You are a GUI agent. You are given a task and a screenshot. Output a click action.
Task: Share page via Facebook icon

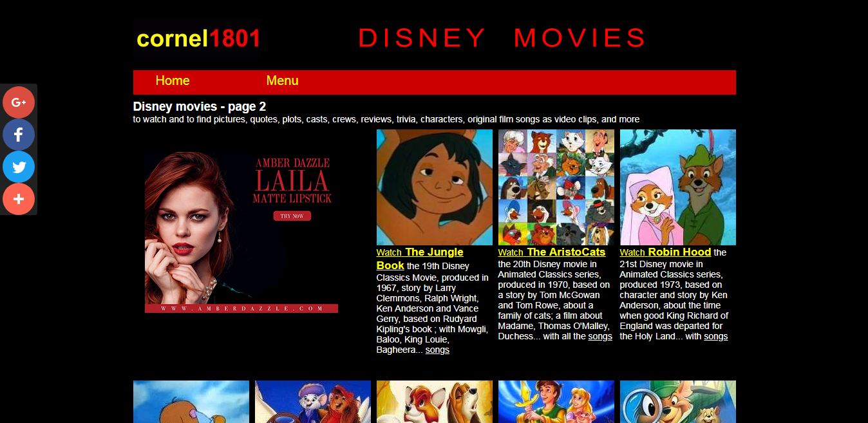tap(19, 135)
